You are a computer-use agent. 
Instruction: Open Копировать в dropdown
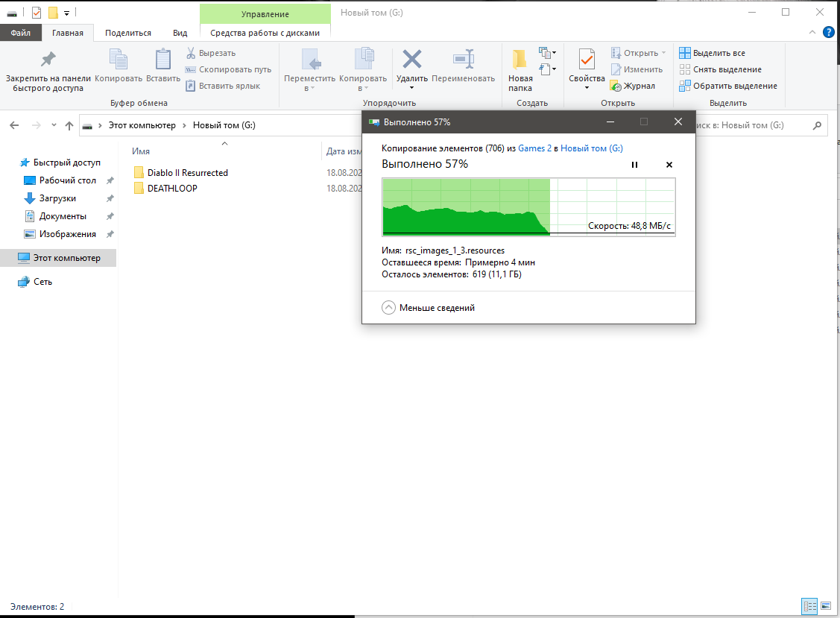[x=363, y=83]
